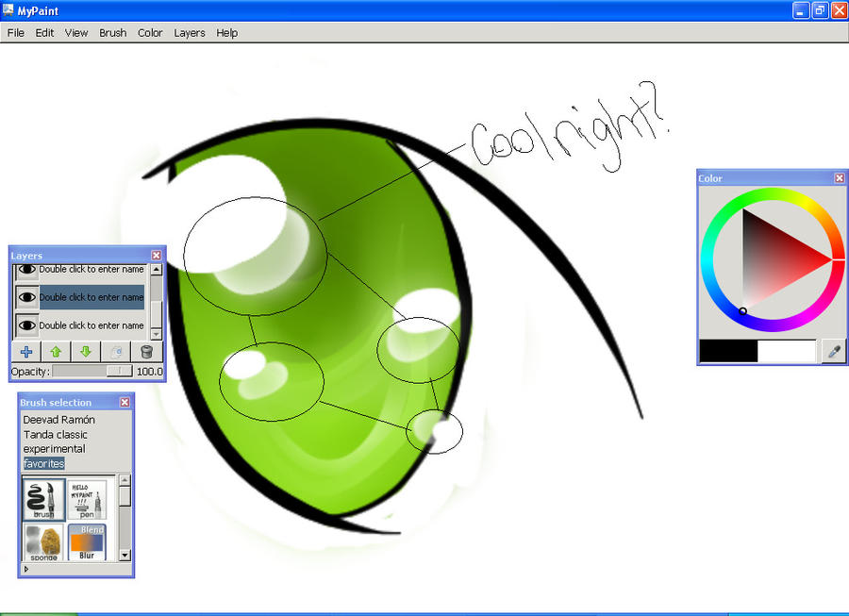Toggle visibility eye of the highlighted layer

click(x=27, y=297)
